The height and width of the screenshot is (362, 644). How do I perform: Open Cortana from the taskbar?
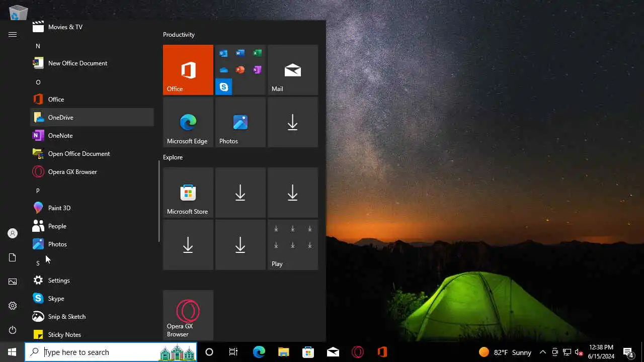pos(209,352)
